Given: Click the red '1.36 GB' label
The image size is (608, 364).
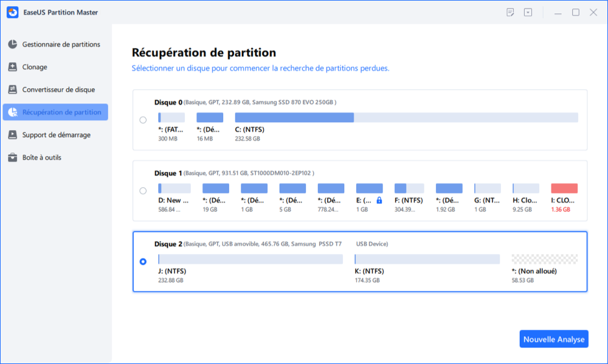Looking at the screenshot, I should pos(561,210).
